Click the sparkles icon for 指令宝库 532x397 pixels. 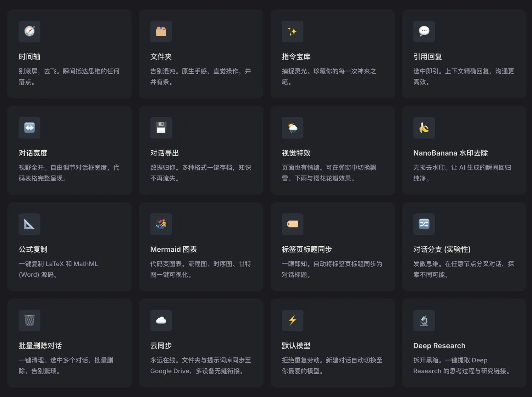point(293,31)
